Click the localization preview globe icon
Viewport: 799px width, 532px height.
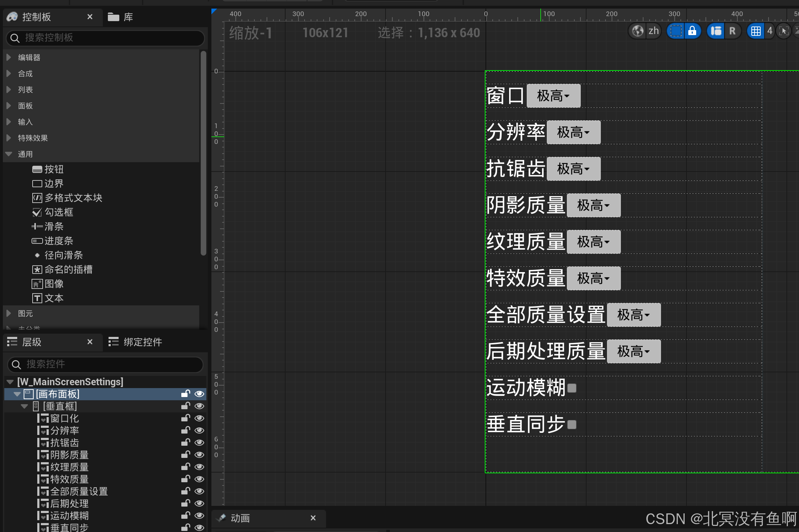click(638, 31)
